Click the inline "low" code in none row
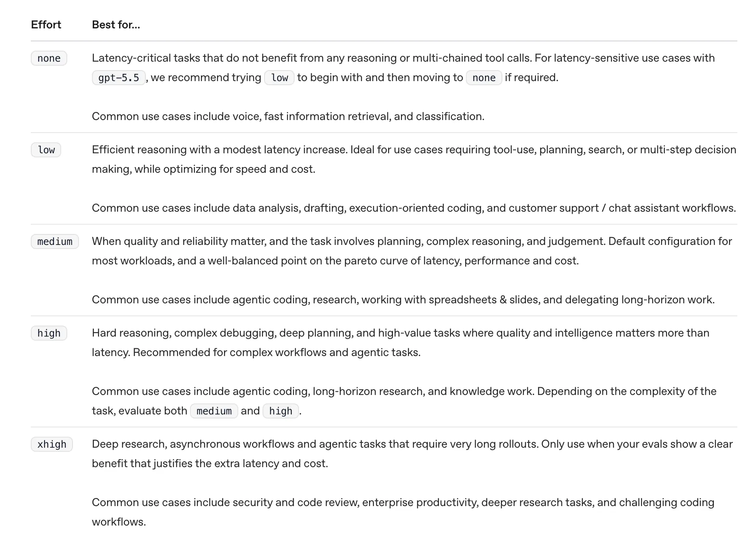 pyautogui.click(x=280, y=78)
